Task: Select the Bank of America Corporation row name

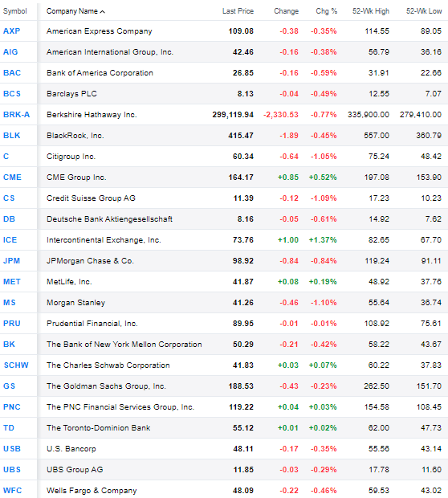Action: 100,73
